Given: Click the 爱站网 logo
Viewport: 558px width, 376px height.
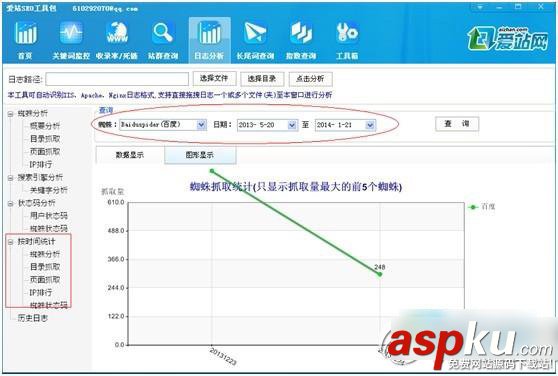Looking at the screenshot, I should point(507,39).
